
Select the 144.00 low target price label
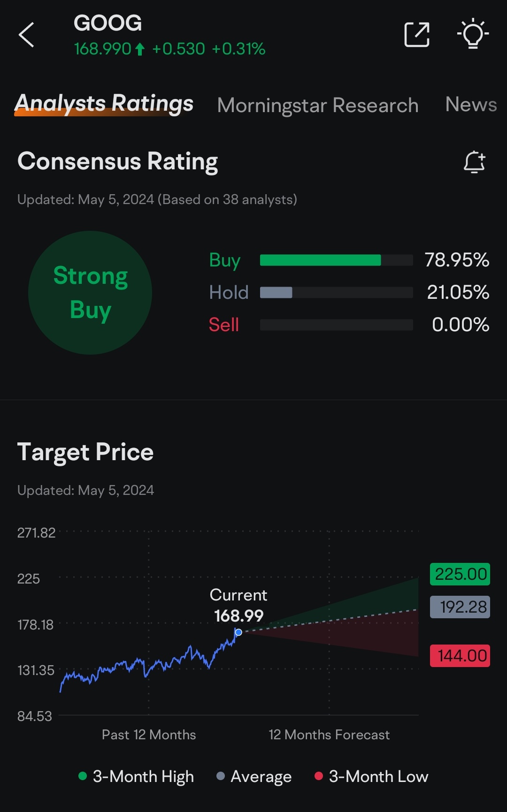click(x=460, y=656)
